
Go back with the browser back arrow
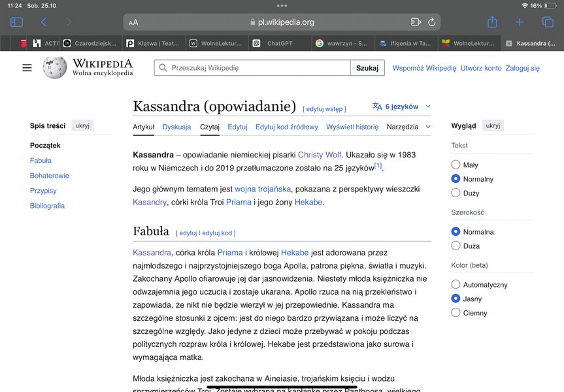pyautogui.click(x=44, y=22)
